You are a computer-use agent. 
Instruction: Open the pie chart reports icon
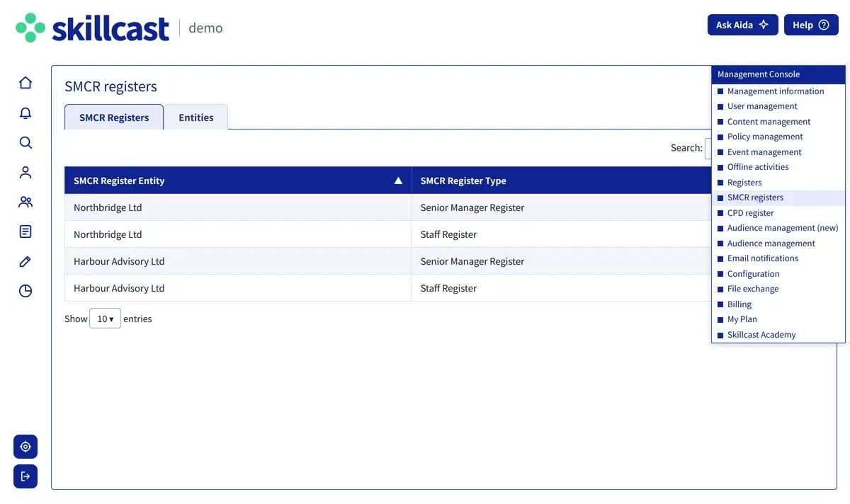point(25,291)
